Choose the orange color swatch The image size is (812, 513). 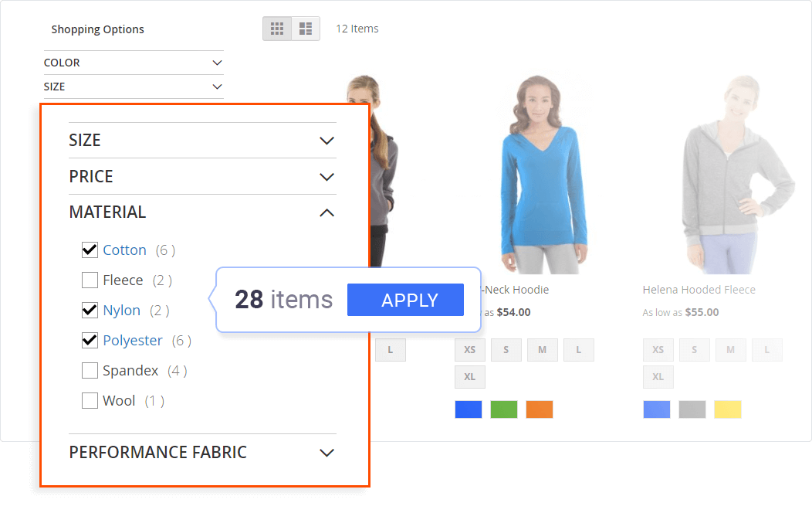click(x=539, y=409)
